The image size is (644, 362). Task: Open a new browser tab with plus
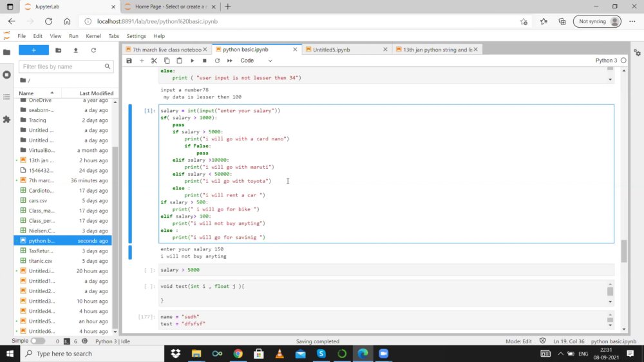point(228,6)
